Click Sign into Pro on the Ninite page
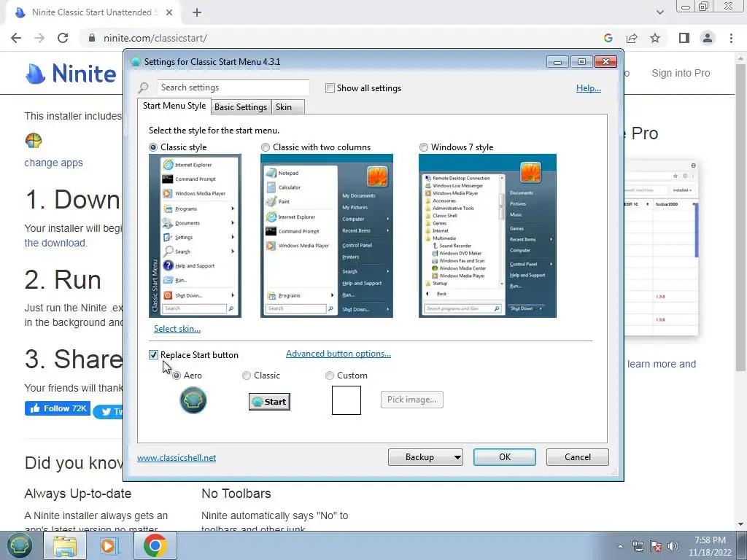The image size is (747, 560). 681,73
